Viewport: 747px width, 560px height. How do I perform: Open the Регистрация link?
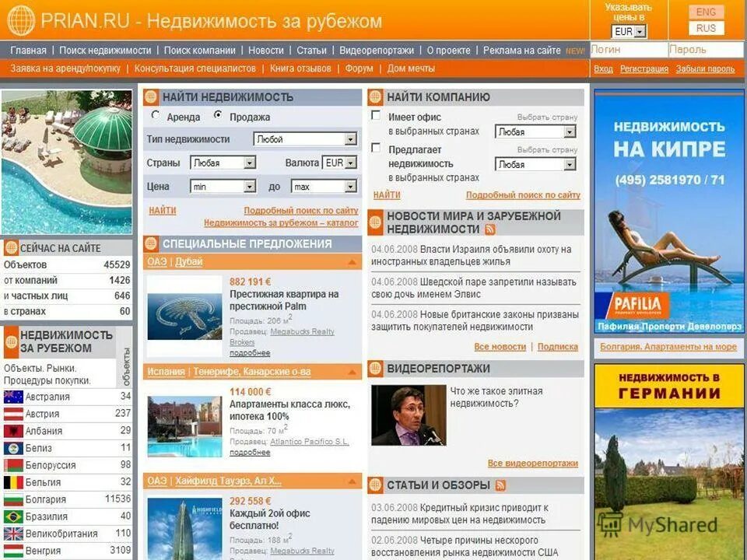point(644,68)
